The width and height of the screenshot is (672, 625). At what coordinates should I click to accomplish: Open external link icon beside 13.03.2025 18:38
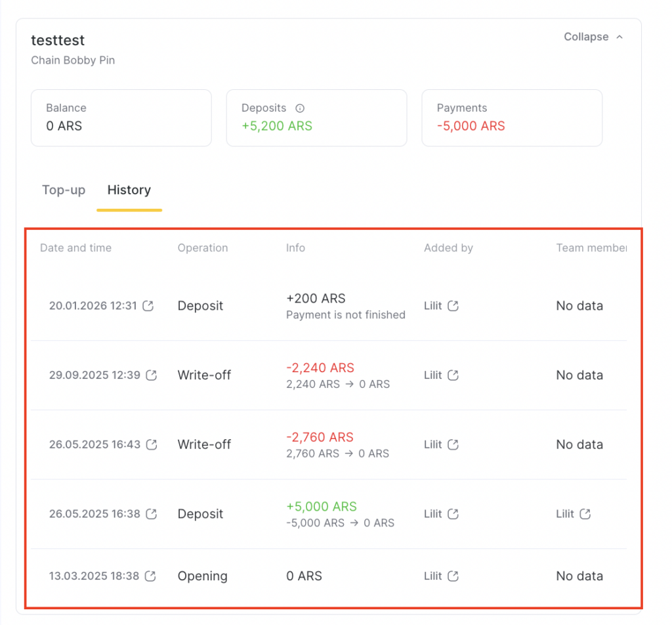[150, 576]
